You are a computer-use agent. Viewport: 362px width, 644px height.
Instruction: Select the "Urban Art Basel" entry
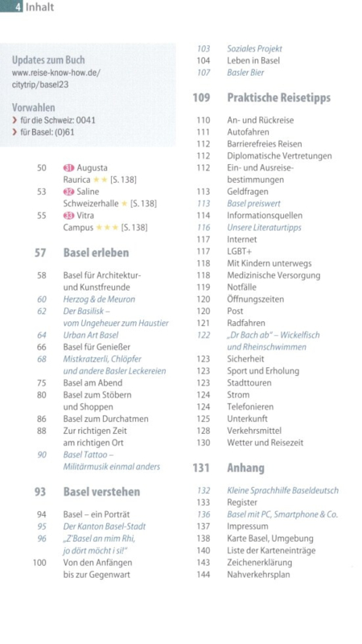pos(91,335)
